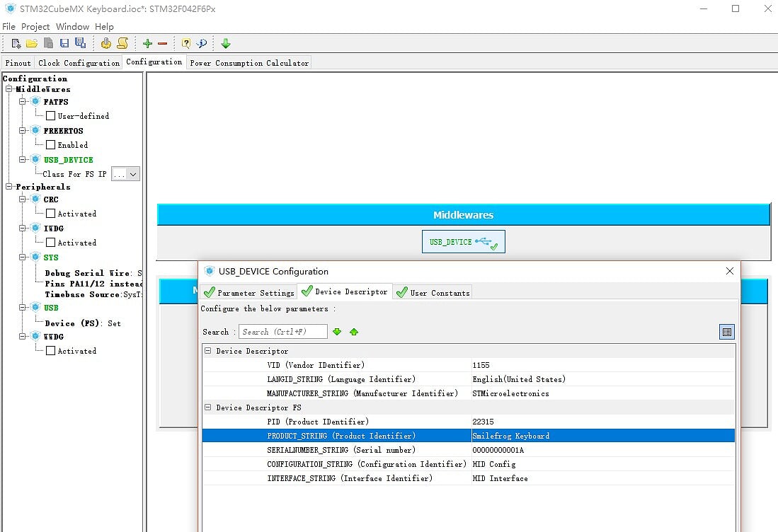Search downward with the green down arrow
778x532 pixels.
point(338,332)
